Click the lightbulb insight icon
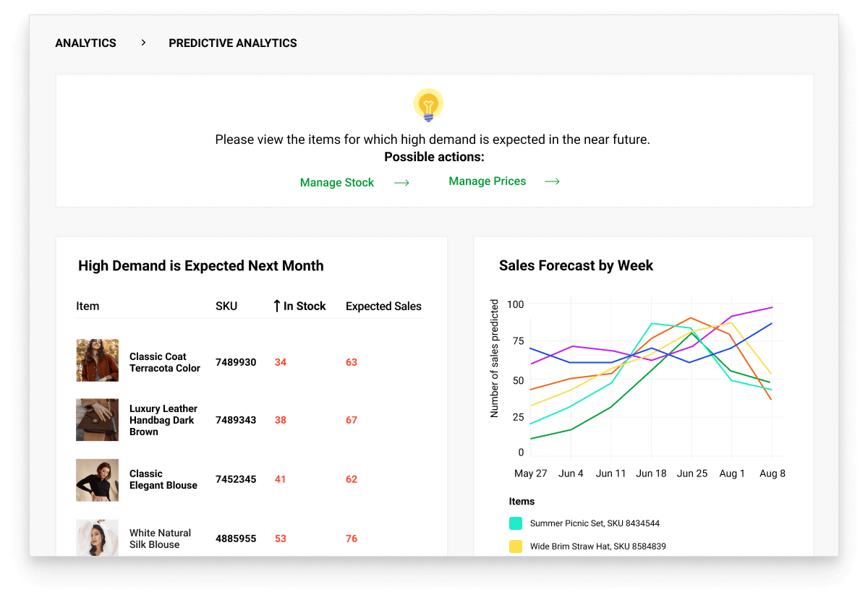This screenshot has height=600, width=868. click(x=428, y=106)
